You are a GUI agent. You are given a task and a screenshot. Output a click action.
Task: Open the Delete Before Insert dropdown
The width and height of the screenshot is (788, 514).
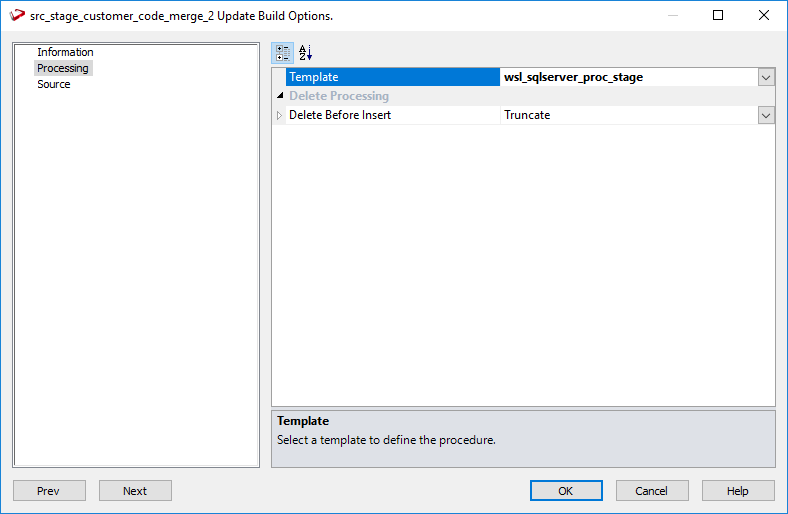click(766, 115)
